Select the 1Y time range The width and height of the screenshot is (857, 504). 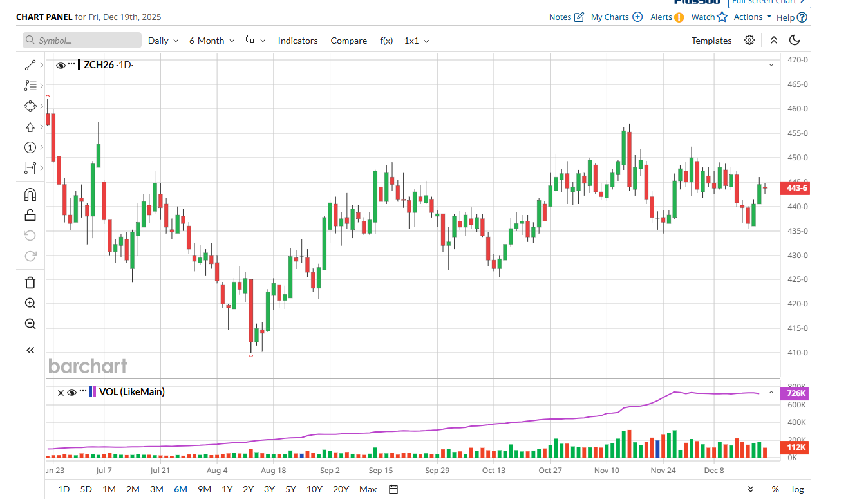point(227,489)
